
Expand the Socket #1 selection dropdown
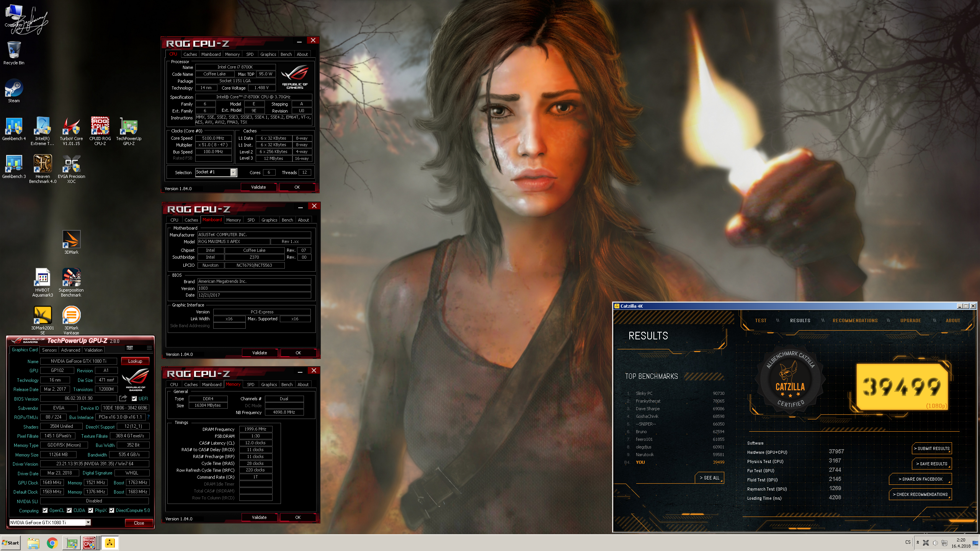[233, 173]
